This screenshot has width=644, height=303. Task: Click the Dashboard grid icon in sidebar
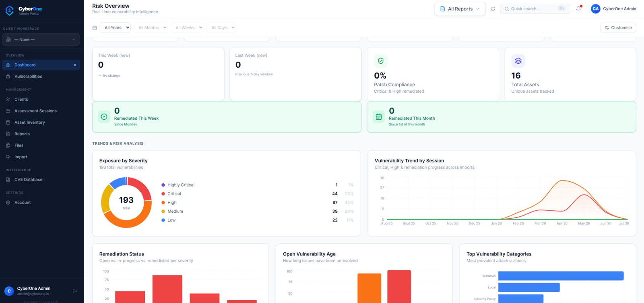(x=8, y=65)
